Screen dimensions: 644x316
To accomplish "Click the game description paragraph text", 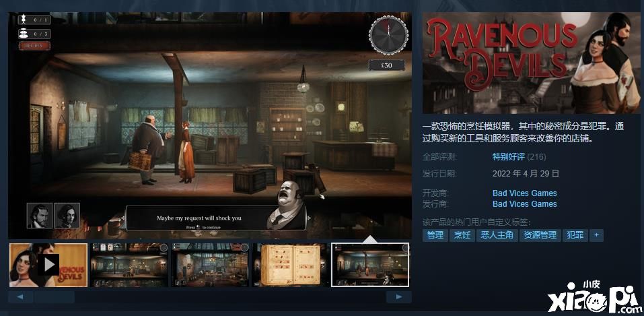I will click(x=524, y=133).
